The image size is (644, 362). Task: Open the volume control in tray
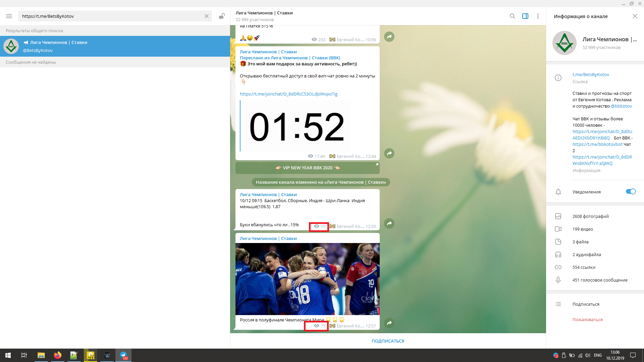[588, 355]
